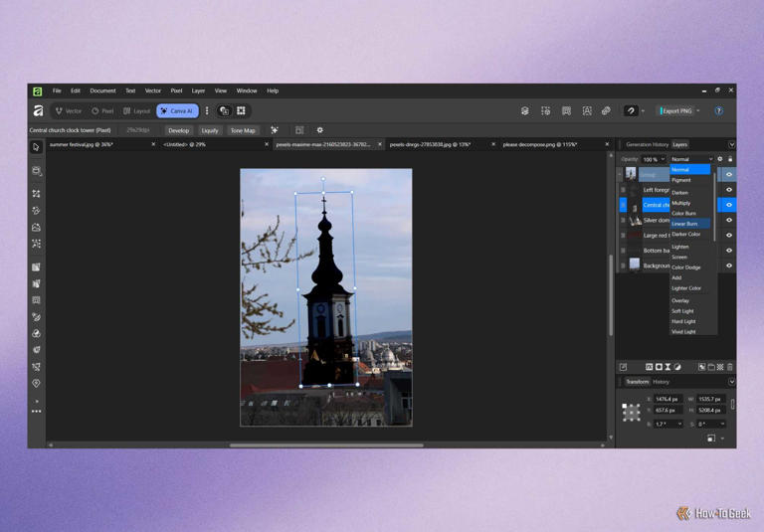Image resolution: width=764 pixels, height=532 pixels.
Task: Click the Affinity home logo icon
Action: click(x=39, y=111)
